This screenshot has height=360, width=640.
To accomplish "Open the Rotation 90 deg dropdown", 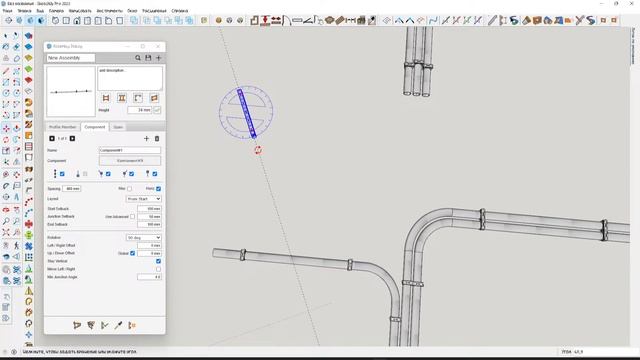I will (x=143, y=238).
